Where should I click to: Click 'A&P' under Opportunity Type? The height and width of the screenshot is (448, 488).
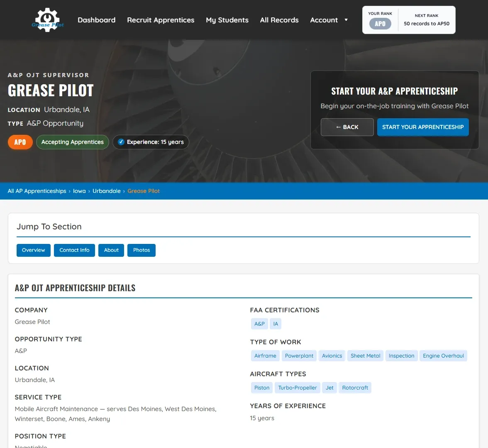pos(21,351)
